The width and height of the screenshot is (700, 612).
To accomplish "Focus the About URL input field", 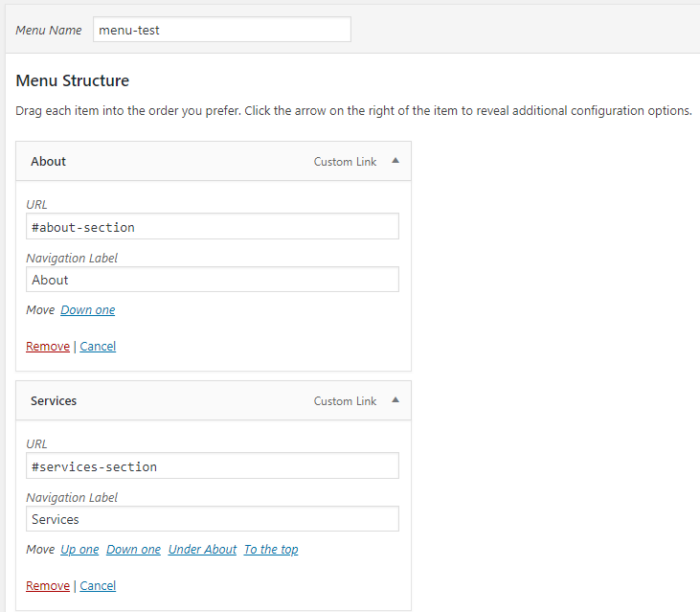I will [x=212, y=227].
